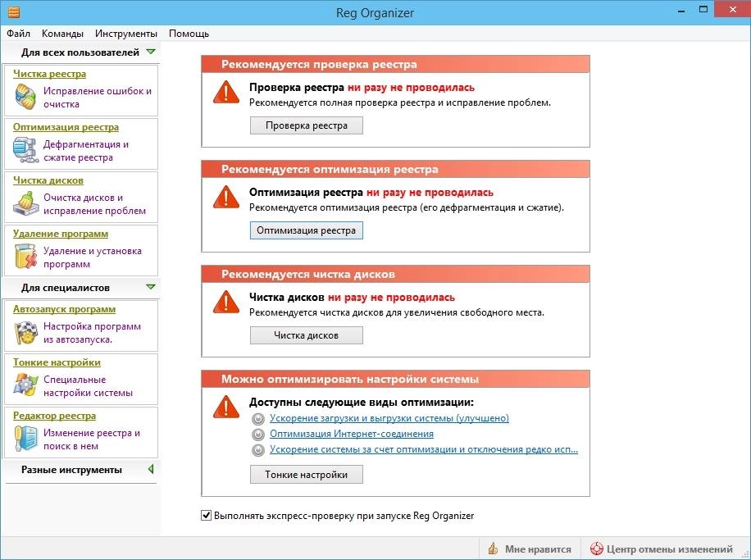Open Ускорение системы за счет оптимизации link
Image resolution: width=751 pixels, height=560 pixels.
point(424,449)
